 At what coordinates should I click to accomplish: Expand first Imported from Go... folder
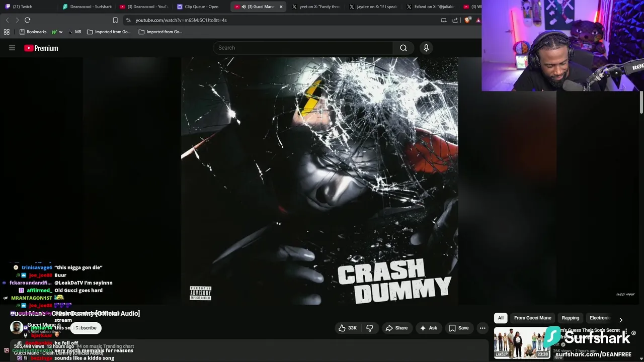pos(109,32)
